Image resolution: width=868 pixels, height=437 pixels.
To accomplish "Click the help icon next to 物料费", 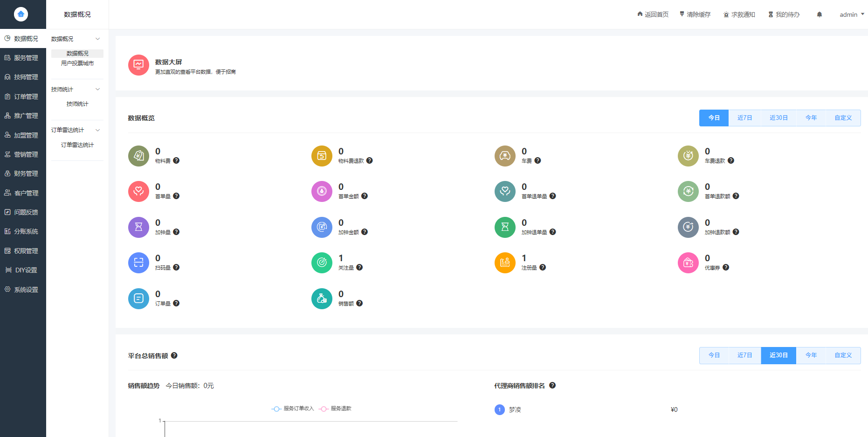I will [176, 160].
